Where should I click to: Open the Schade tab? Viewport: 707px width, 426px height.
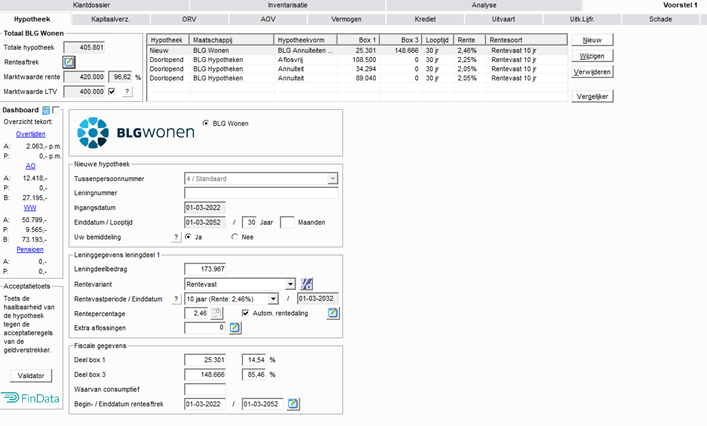[661, 19]
